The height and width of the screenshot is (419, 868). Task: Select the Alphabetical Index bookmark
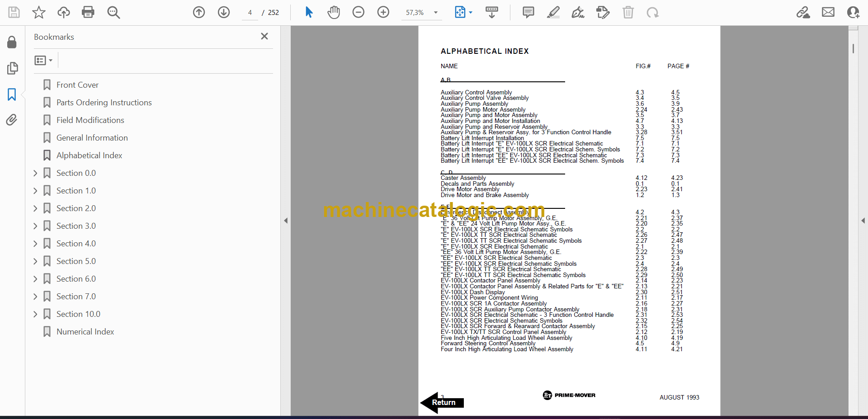pos(89,155)
